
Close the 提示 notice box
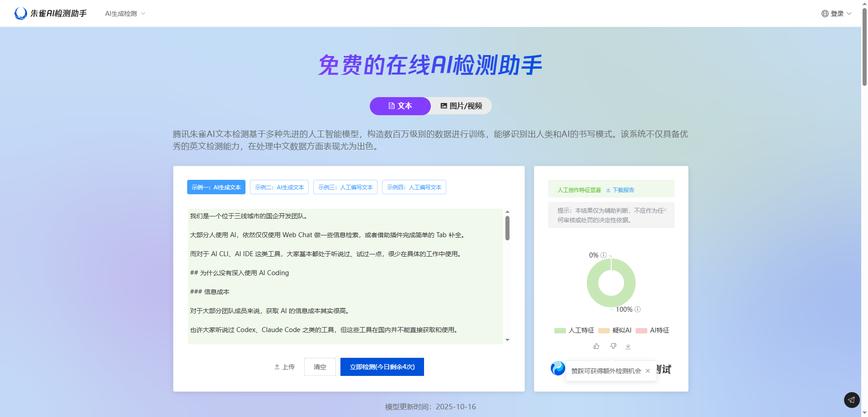665,210
